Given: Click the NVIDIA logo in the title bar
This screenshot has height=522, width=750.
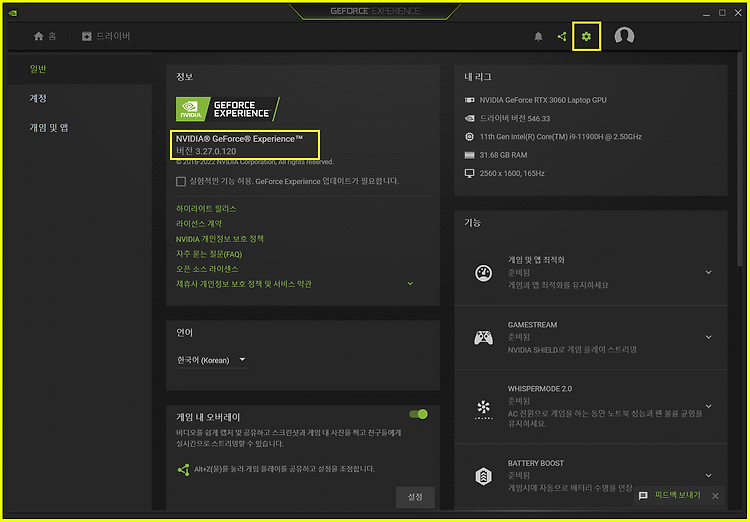Looking at the screenshot, I should [x=13, y=13].
